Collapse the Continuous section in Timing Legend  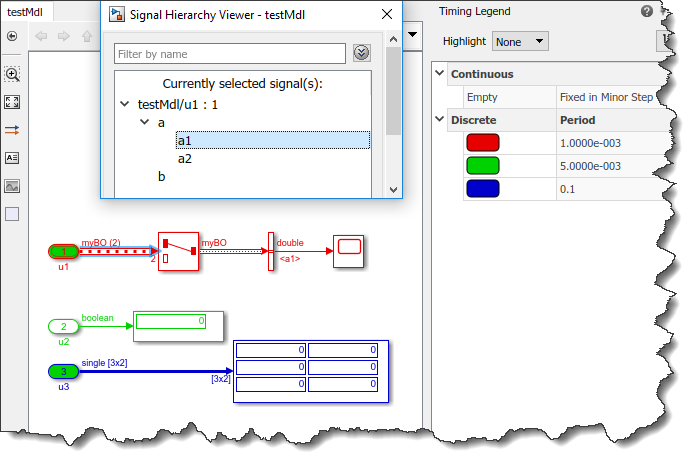pyautogui.click(x=440, y=74)
